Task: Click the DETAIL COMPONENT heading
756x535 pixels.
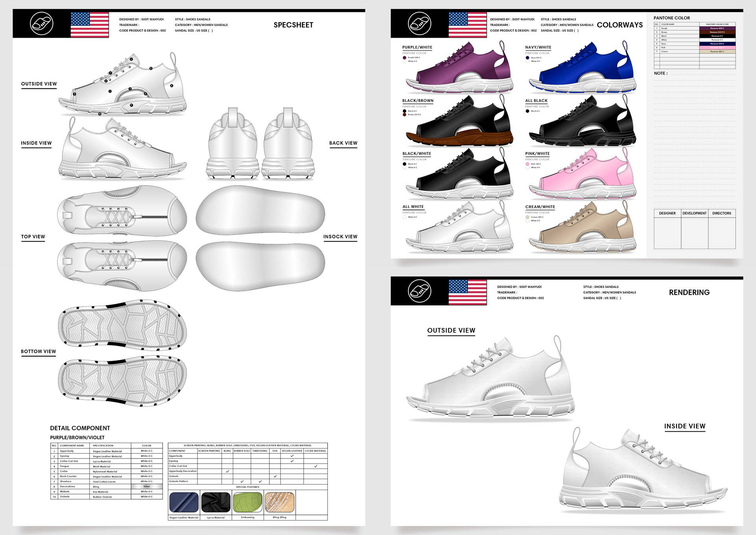Action: 80,428
